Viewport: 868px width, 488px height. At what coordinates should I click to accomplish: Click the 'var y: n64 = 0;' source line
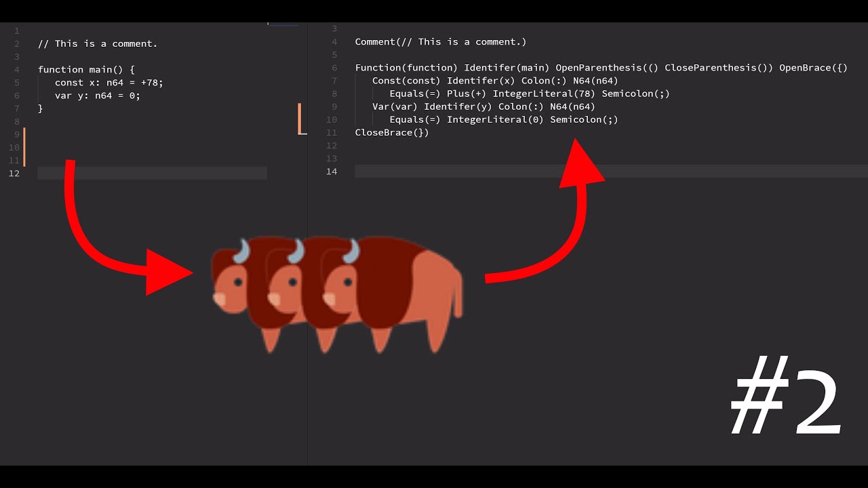[98, 96]
